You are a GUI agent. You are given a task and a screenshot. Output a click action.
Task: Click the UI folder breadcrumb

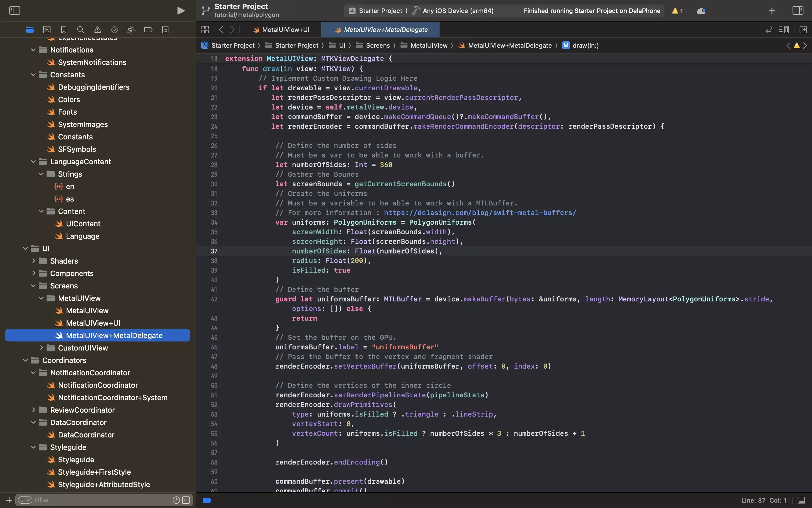pos(337,45)
